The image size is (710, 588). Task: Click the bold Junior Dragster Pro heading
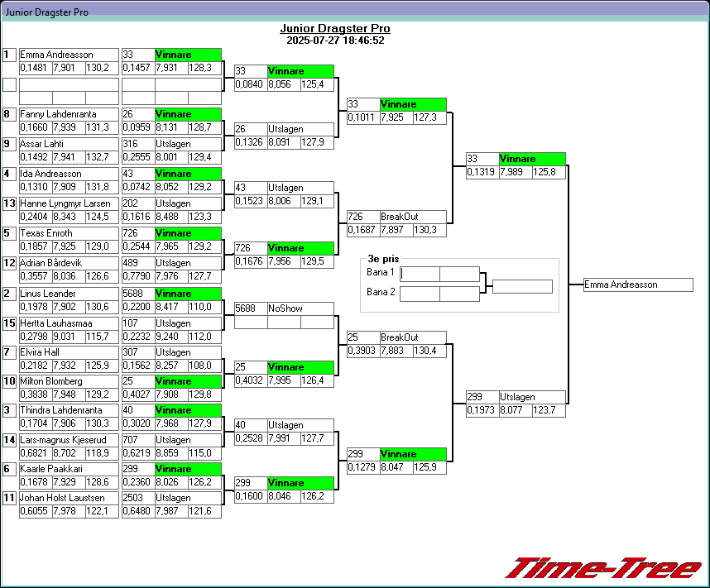tap(335, 28)
